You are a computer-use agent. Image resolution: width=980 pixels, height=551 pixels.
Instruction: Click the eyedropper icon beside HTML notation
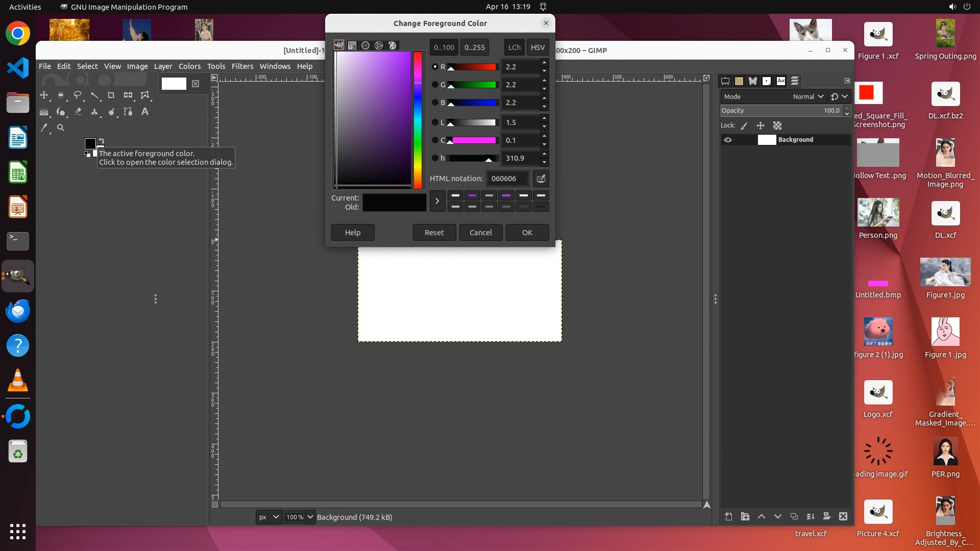coord(541,179)
